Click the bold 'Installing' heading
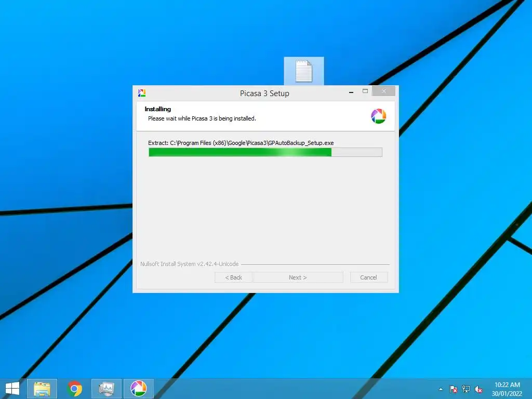The width and height of the screenshot is (532, 399). (x=158, y=109)
